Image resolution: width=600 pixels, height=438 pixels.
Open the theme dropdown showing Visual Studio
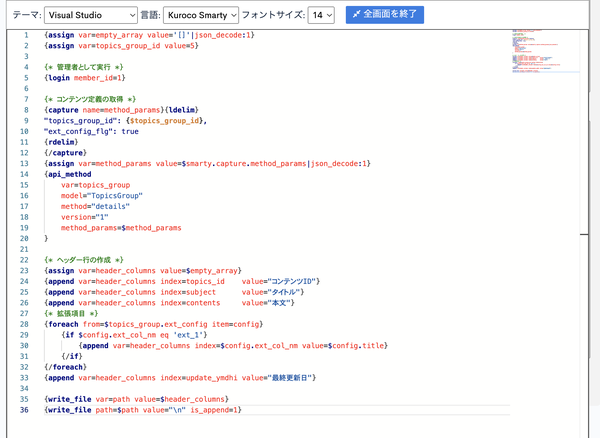click(91, 15)
